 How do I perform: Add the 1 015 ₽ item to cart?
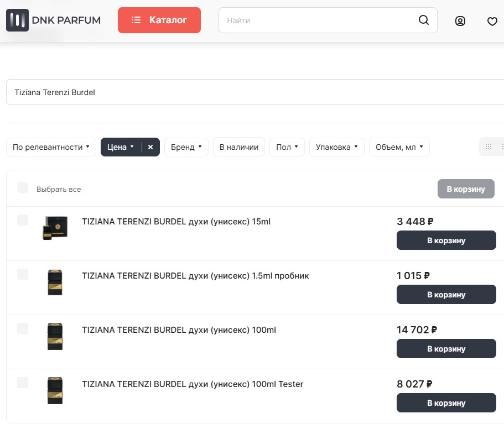click(446, 295)
